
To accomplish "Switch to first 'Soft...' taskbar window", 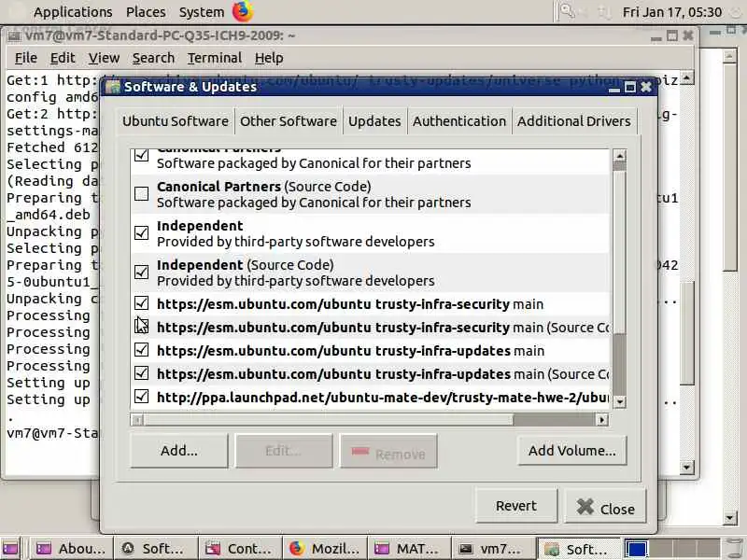I will [155, 549].
